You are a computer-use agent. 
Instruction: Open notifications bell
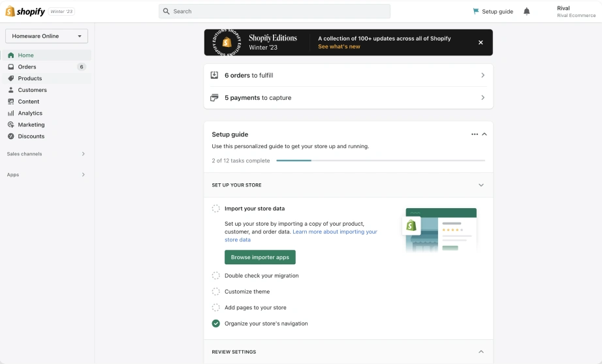point(527,12)
